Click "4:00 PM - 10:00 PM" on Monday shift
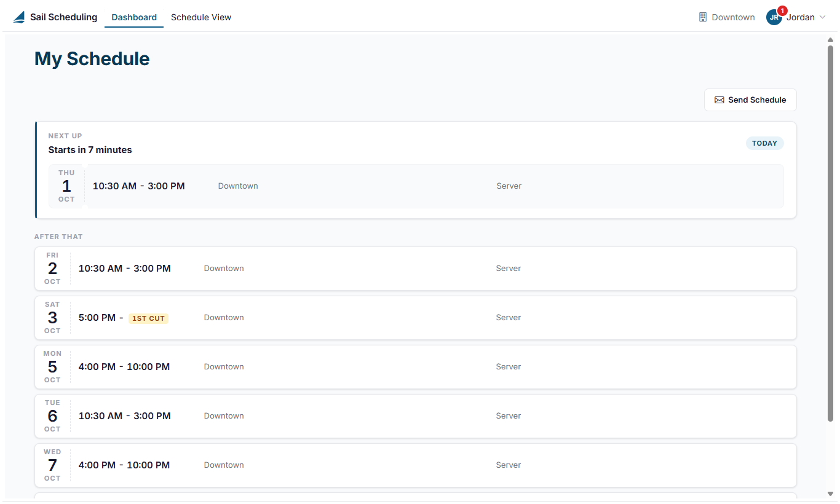The width and height of the screenshot is (840, 504). coord(124,367)
